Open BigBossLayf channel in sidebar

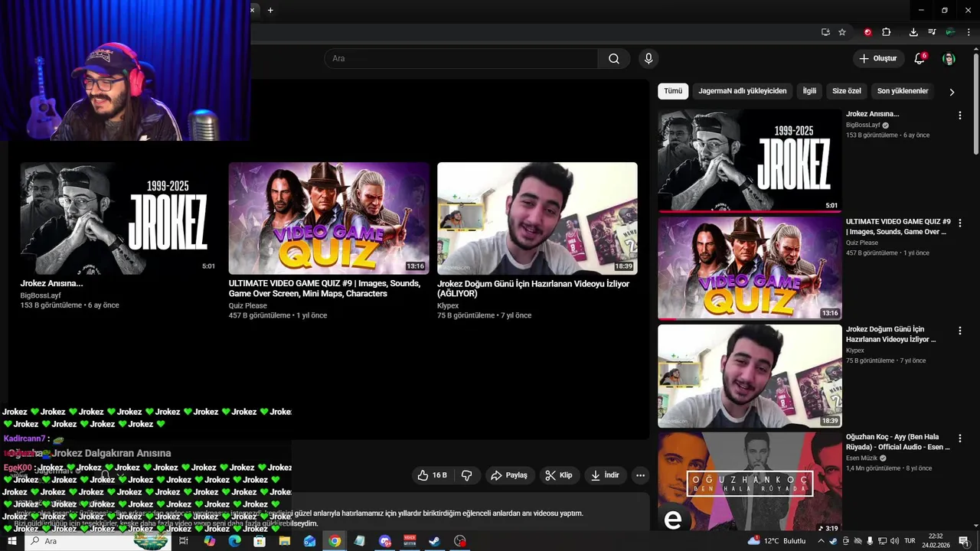(x=863, y=125)
